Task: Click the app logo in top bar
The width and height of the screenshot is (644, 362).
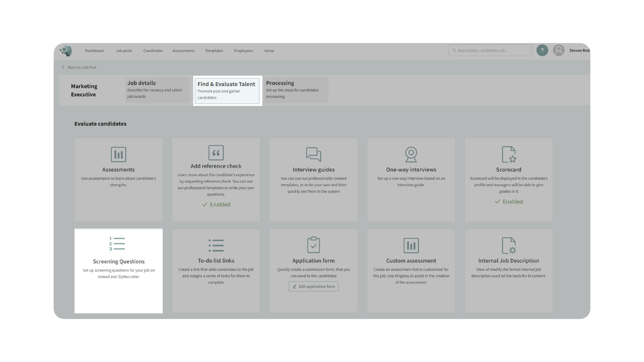Action: 66,51
